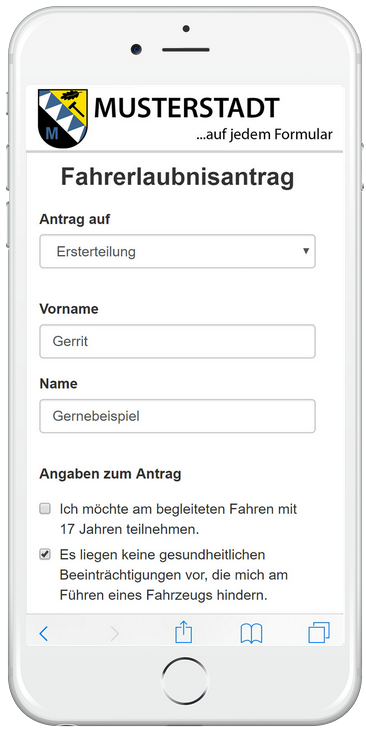
Task: Click the dropdown arrow beside Ersterteilung
Action: (306, 251)
